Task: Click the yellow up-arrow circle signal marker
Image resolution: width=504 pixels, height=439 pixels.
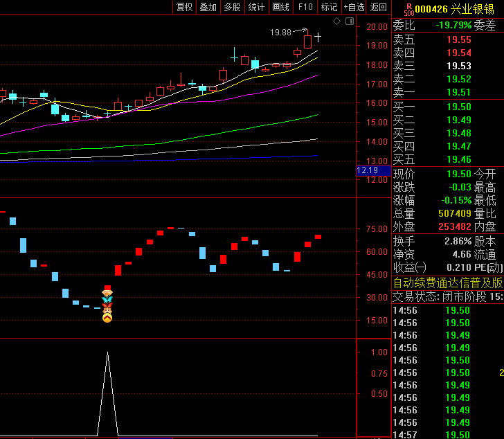Action: [107, 318]
